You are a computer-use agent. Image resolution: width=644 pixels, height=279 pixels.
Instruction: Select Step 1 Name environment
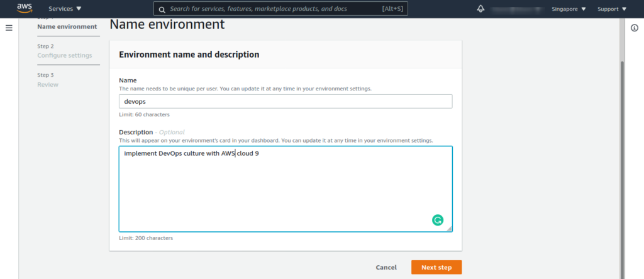(x=67, y=26)
